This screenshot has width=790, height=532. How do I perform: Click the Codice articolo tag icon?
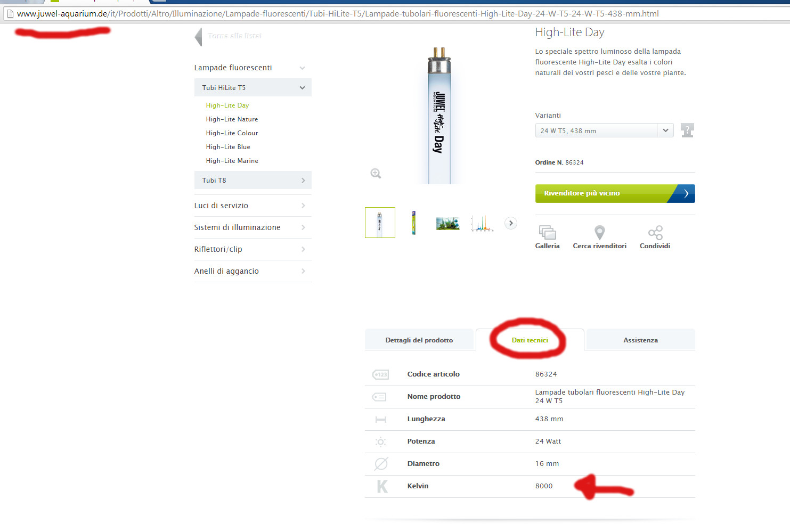coord(380,374)
